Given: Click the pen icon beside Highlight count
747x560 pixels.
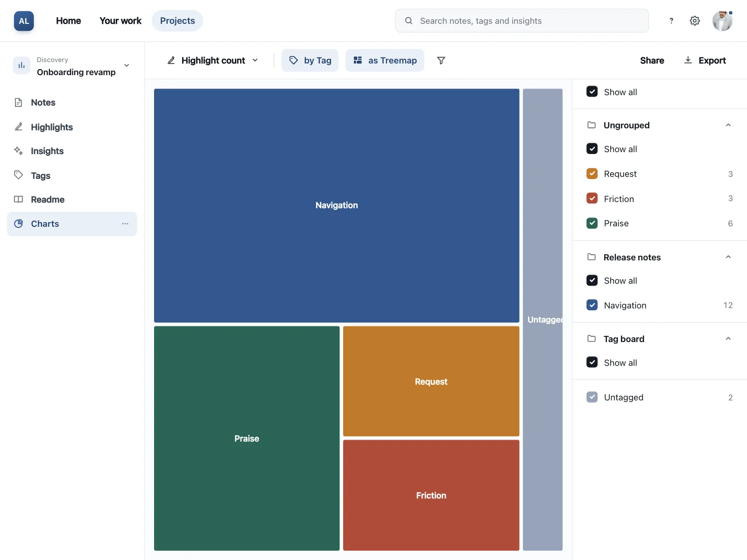Looking at the screenshot, I should [x=171, y=60].
